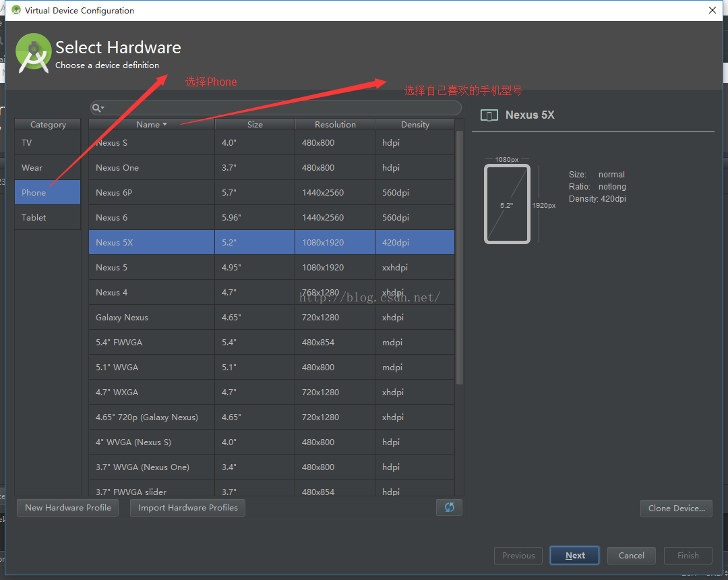Click the 5.96" size cell of Nexus 6
Image resolution: width=728 pixels, height=580 pixels.
point(255,217)
